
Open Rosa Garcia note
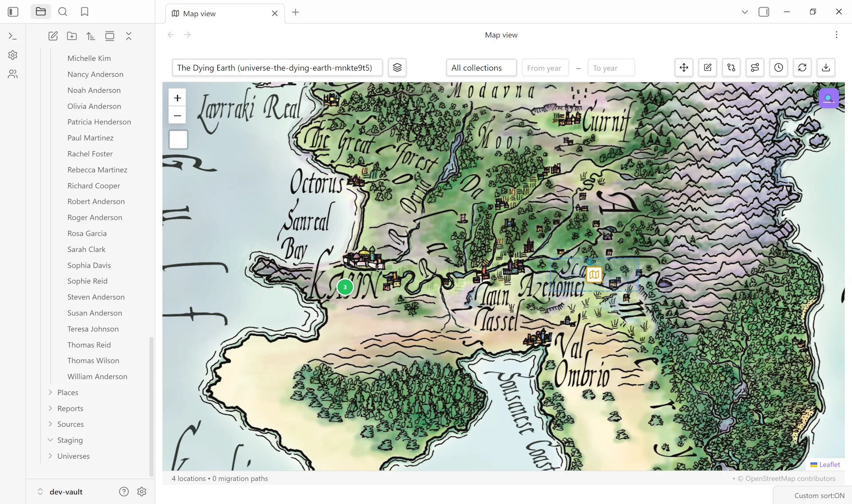coord(87,233)
